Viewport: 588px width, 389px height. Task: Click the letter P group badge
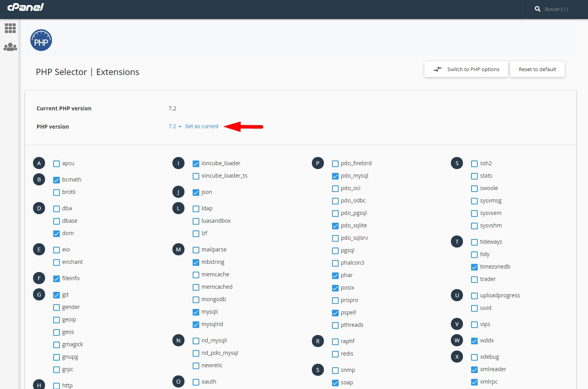point(318,163)
